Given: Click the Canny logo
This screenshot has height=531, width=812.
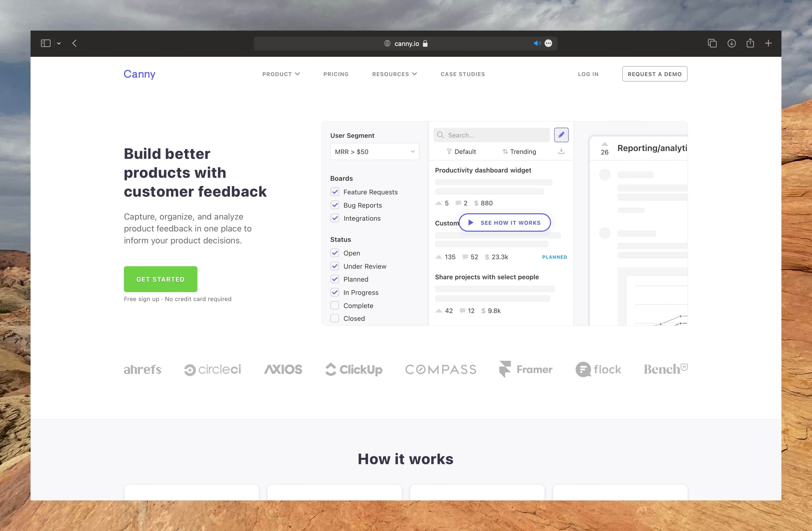Looking at the screenshot, I should 139,74.
